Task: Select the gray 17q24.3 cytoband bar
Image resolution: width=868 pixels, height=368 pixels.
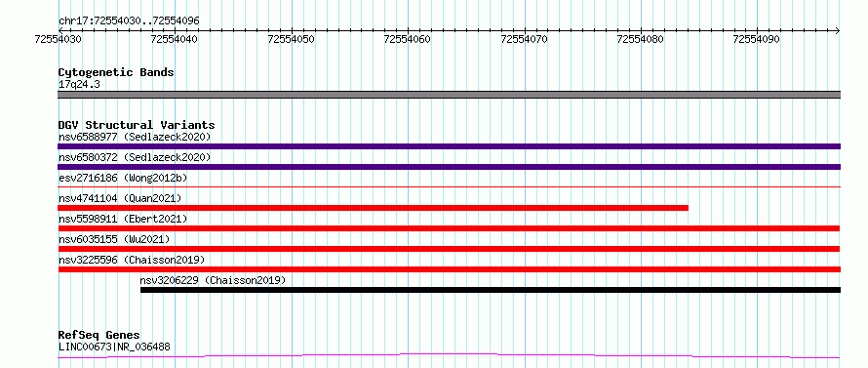Action: coord(449,95)
